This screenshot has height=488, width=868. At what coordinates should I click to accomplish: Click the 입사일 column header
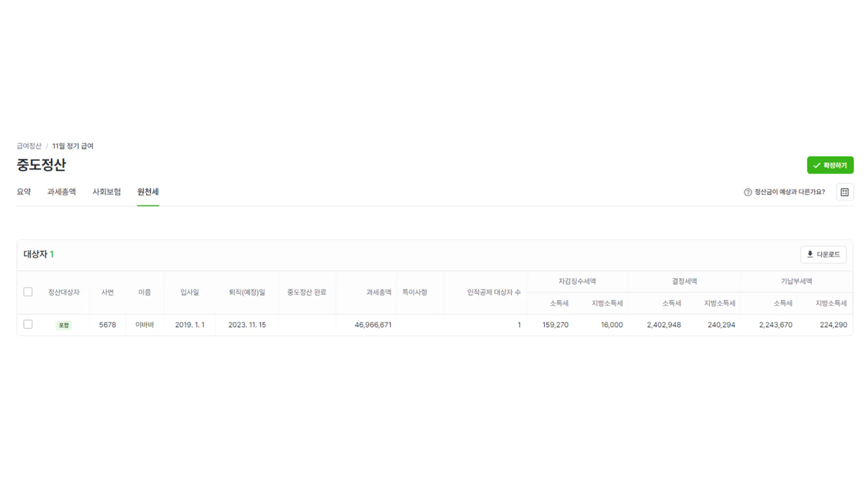pos(190,292)
